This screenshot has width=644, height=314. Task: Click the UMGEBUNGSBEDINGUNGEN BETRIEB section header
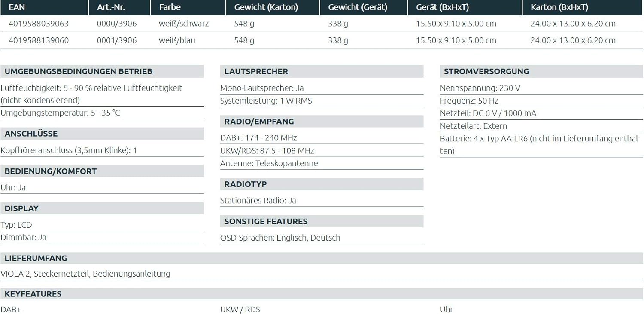(79, 71)
